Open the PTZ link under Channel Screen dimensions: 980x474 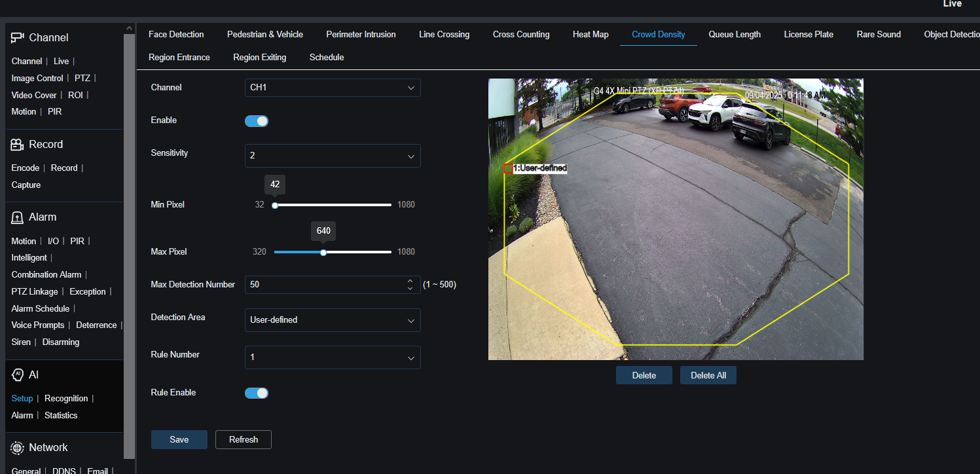(82, 79)
